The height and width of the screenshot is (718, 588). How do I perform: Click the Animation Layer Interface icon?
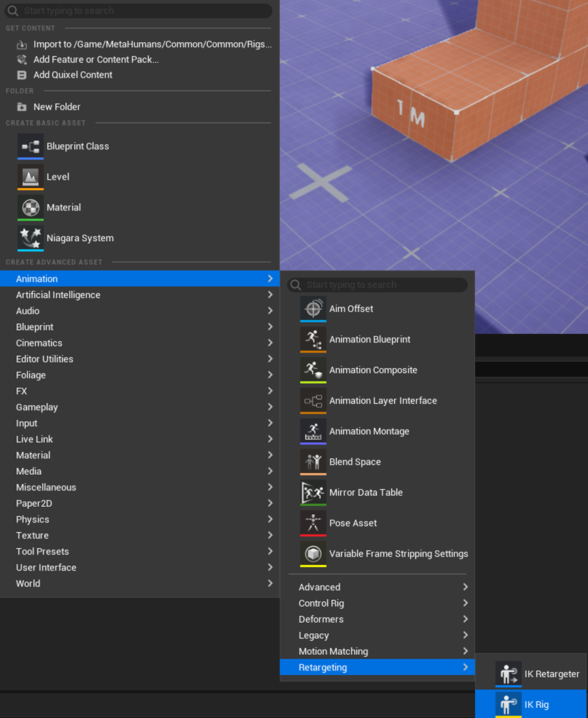pos(314,401)
